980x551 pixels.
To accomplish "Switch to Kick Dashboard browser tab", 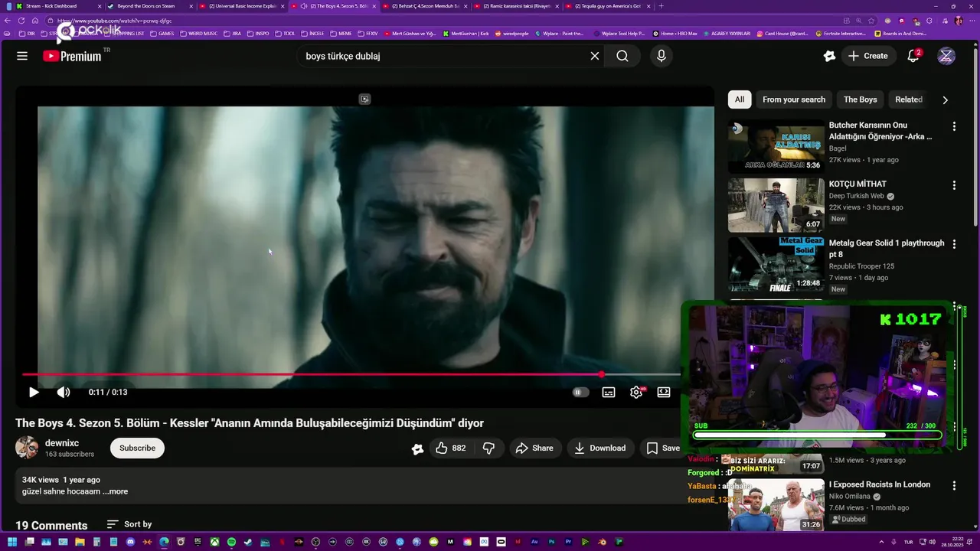I will tap(57, 6).
